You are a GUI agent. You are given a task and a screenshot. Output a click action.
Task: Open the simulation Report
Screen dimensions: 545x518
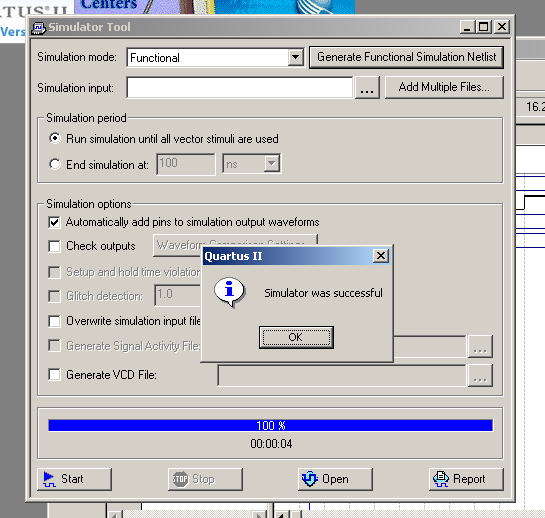coord(466,479)
